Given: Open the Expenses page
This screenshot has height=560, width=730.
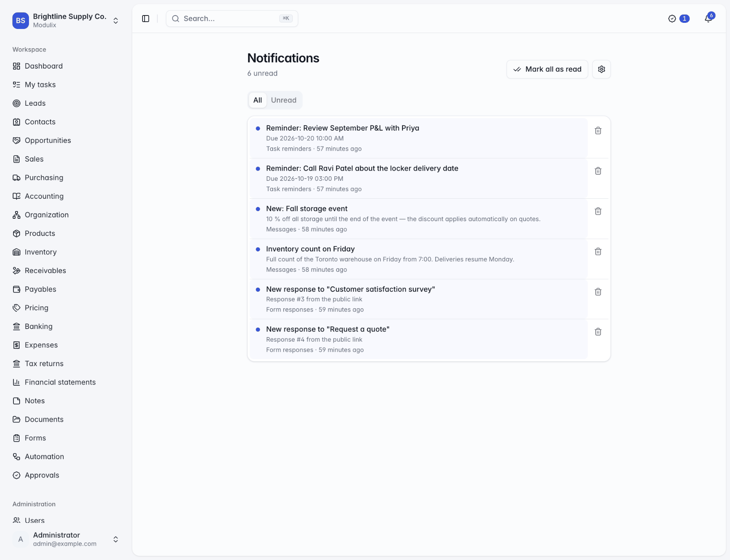Looking at the screenshot, I should click(65, 345).
